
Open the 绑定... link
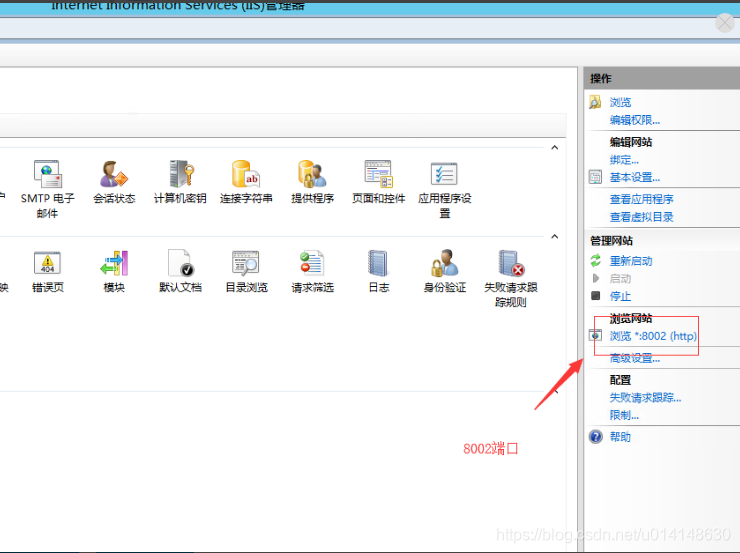click(624, 160)
